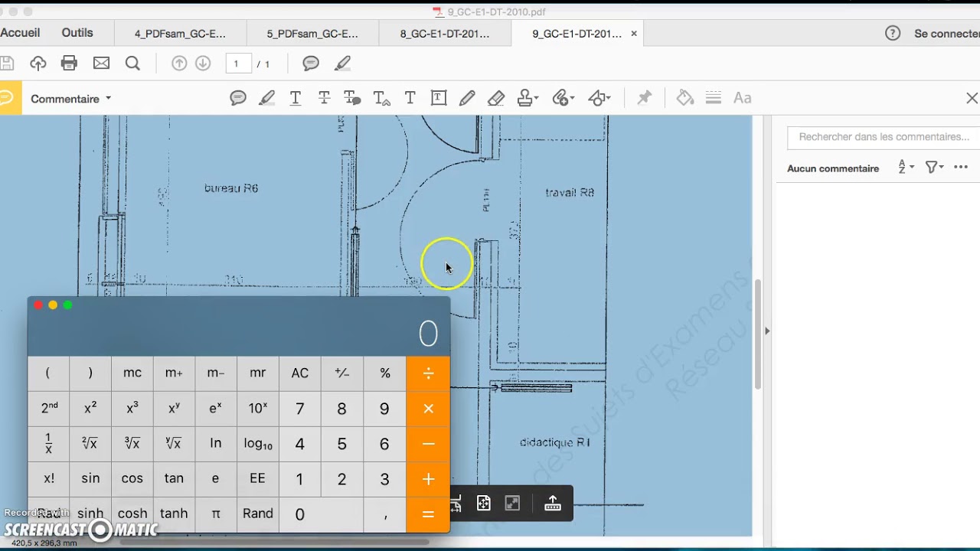The image size is (980, 551).
Task: Select the strikethrough text tool
Action: coord(324,98)
